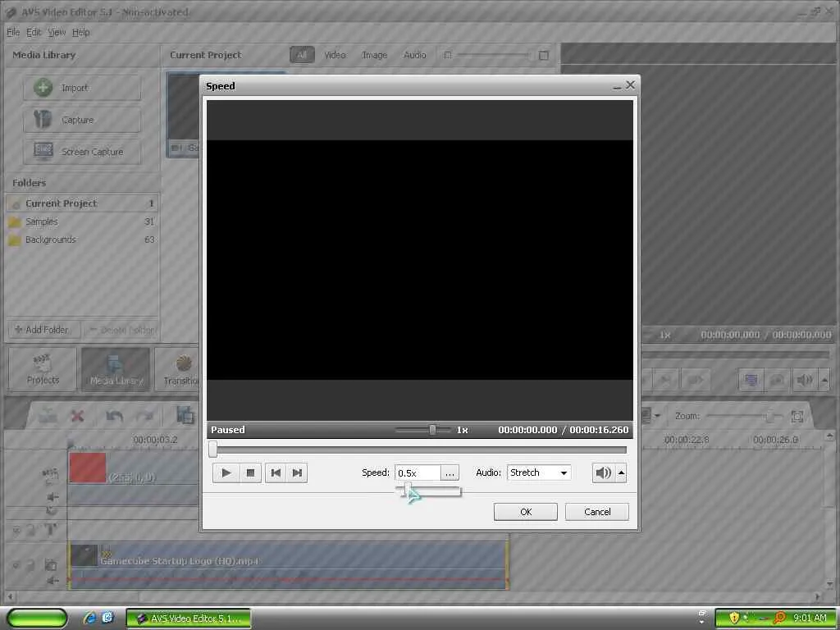Screen dimensions: 840x630
Task: Jump to next frame in Speed dialog
Action: [x=297, y=473]
